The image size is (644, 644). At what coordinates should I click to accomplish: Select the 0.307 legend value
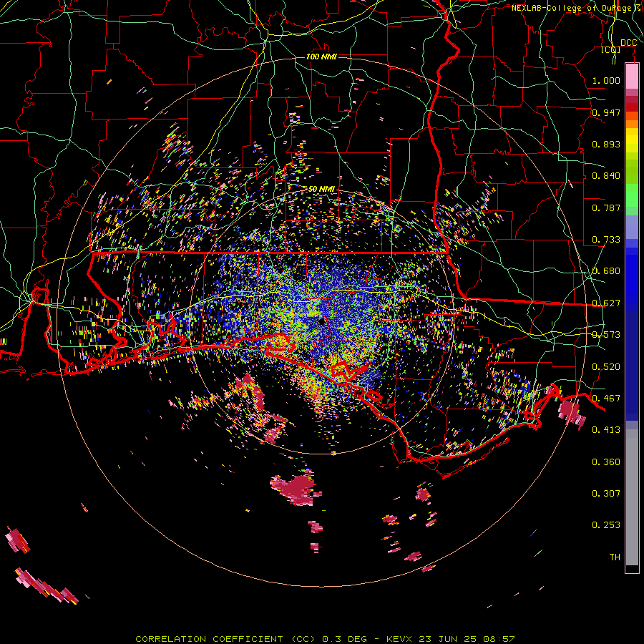pos(606,494)
